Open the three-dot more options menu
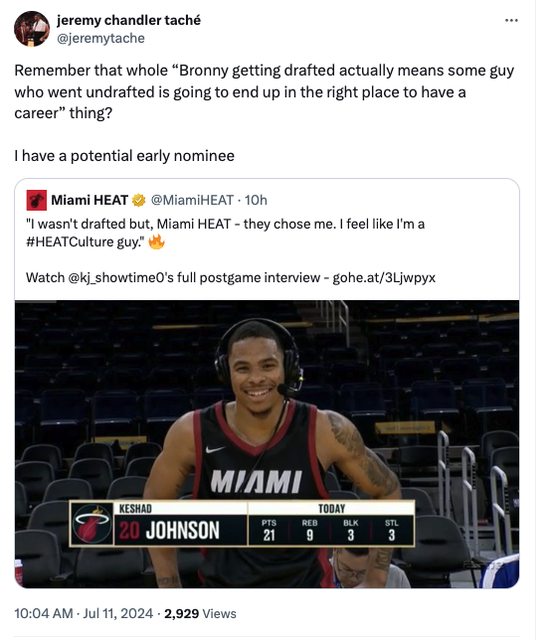This screenshot has width=550, height=640. tap(511, 20)
